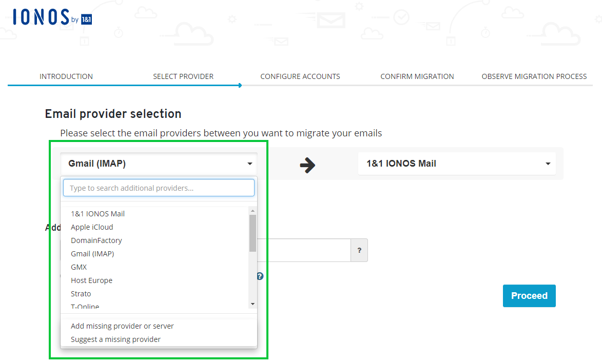Click the text field beside the gray help button

point(304,250)
